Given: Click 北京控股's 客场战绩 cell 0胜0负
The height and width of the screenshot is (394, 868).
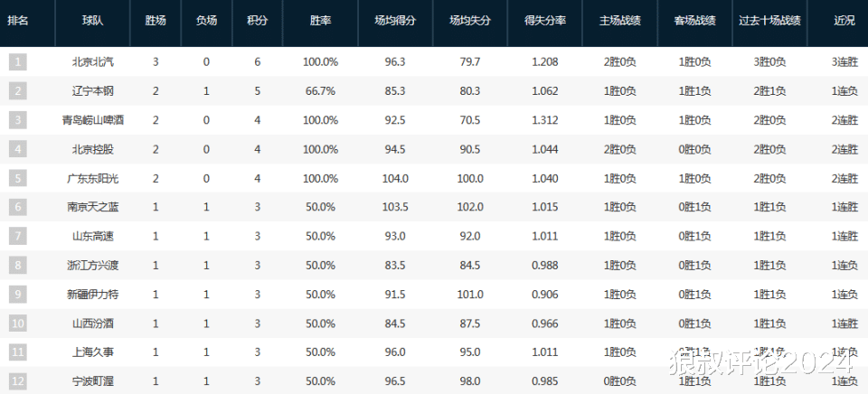Looking at the screenshot, I should coord(694,149).
